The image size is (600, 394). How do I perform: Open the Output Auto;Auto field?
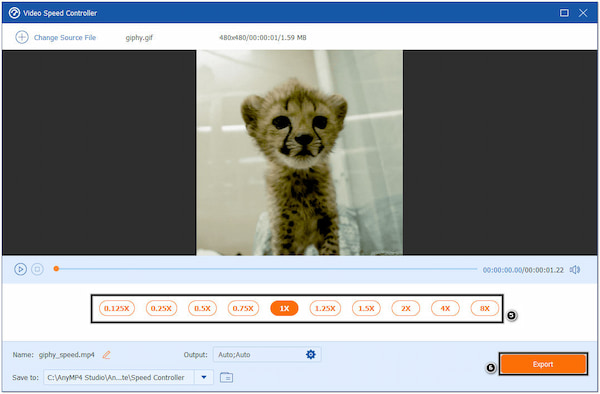[267, 355]
